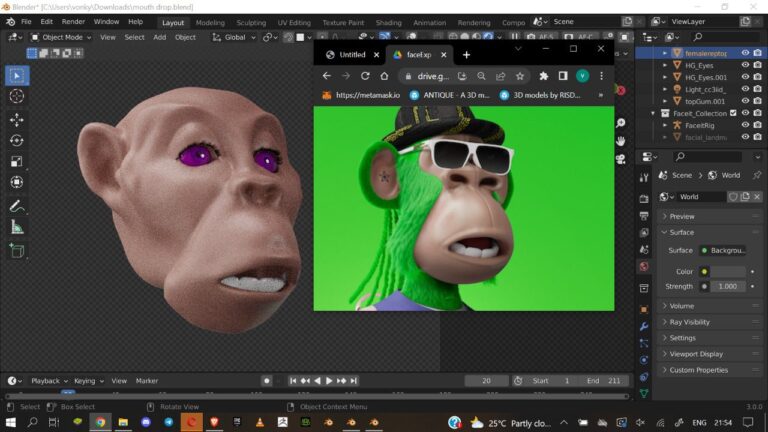The width and height of the screenshot is (768, 432).
Task: Open Chrome extensions puzzle icon
Action: (543, 76)
